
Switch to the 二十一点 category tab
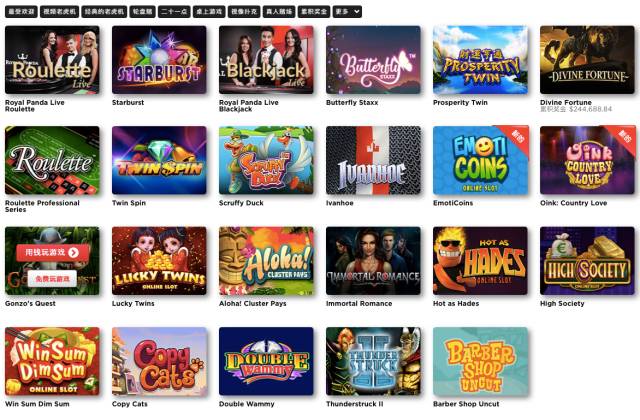(174, 12)
